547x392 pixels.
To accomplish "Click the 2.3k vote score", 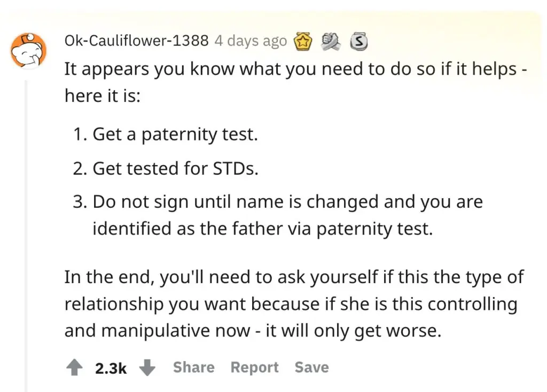I will tap(111, 369).
